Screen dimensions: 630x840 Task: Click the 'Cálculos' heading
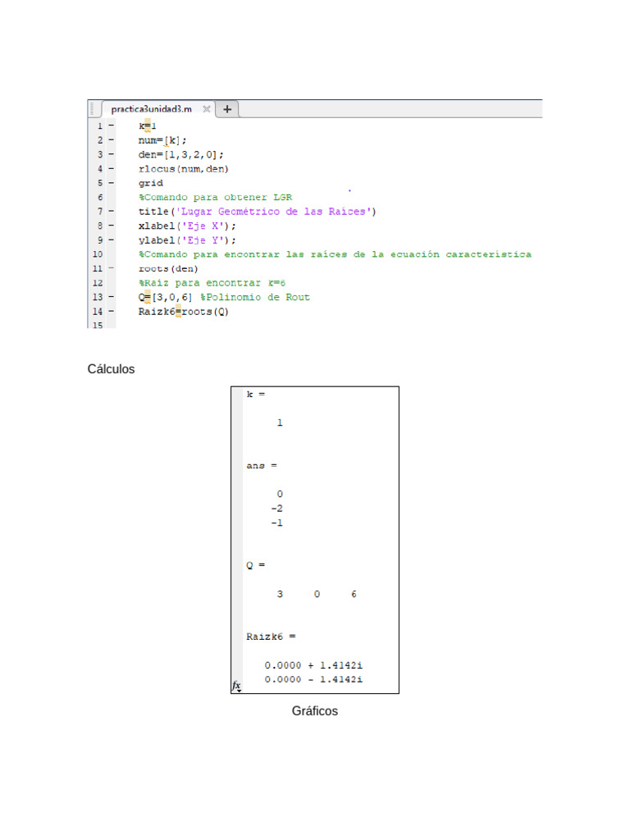tap(111, 369)
